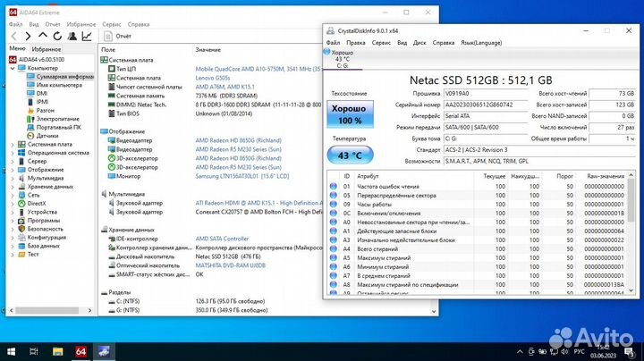Click the Хорошо 100 % health status button
The height and width of the screenshot is (361, 644).
point(351,114)
